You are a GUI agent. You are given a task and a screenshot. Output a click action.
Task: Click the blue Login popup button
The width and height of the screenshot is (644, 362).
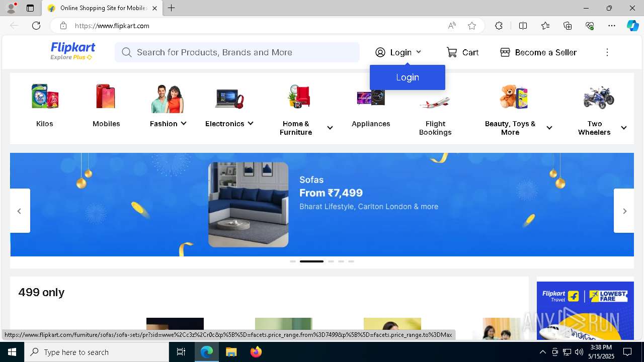coord(408,77)
